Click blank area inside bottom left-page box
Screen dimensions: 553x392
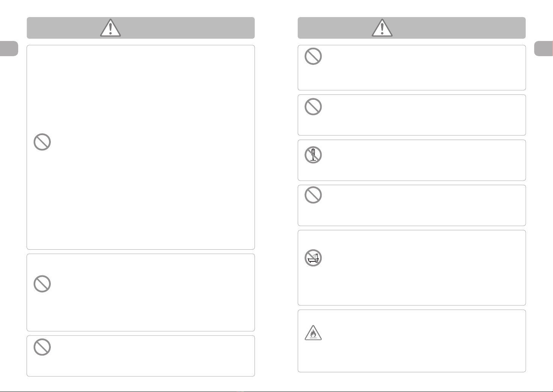(152, 356)
